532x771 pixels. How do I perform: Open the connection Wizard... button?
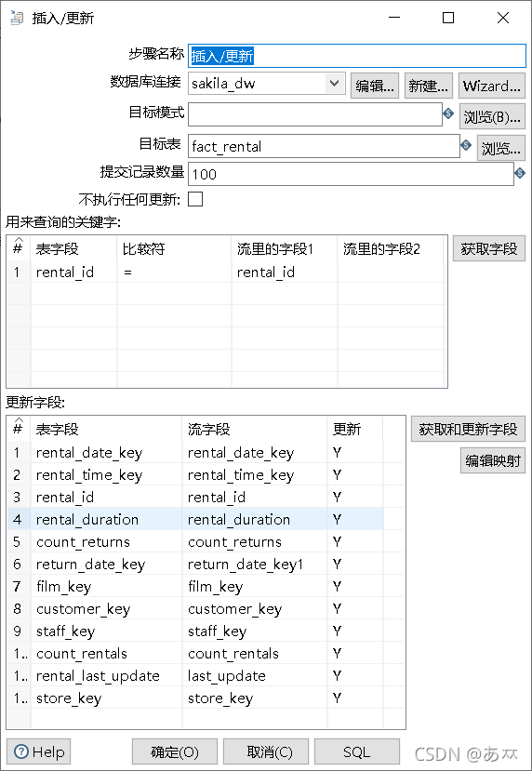492,86
